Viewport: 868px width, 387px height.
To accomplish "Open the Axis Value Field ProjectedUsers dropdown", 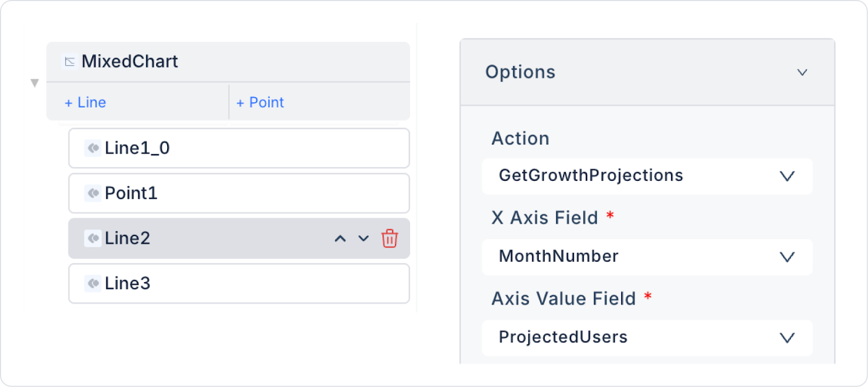I will pos(647,338).
